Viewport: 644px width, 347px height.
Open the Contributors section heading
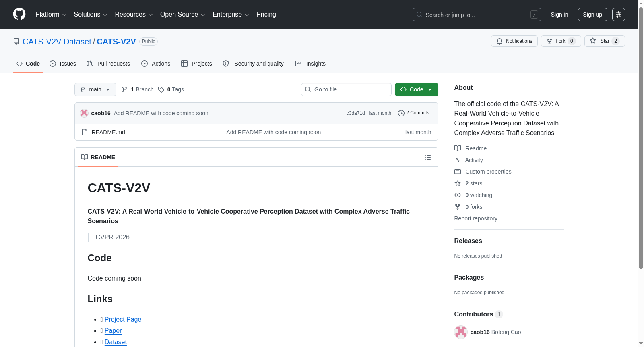478,314
